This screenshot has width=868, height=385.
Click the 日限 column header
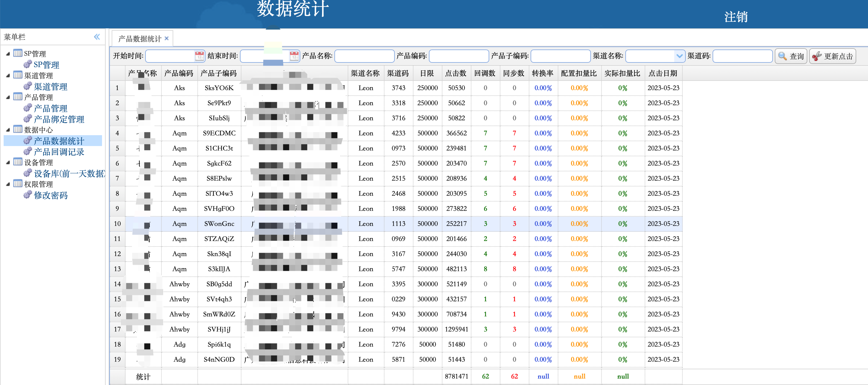coord(427,73)
